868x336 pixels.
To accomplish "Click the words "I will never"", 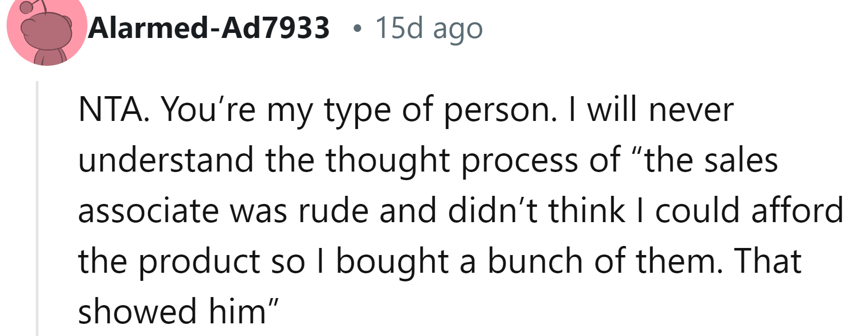I will (x=651, y=109).
